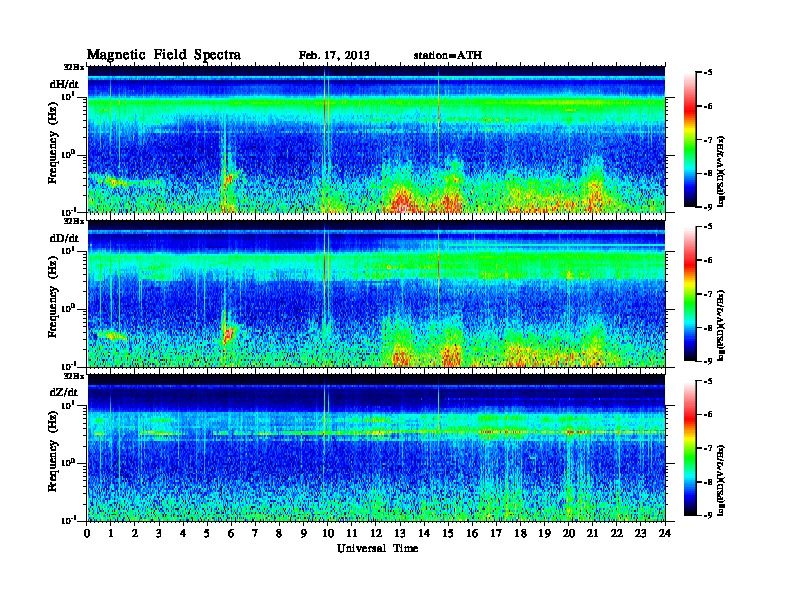Viewport: 792px width, 612px height.
Task: Click hour "20" on the time axis
Action: tap(569, 533)
